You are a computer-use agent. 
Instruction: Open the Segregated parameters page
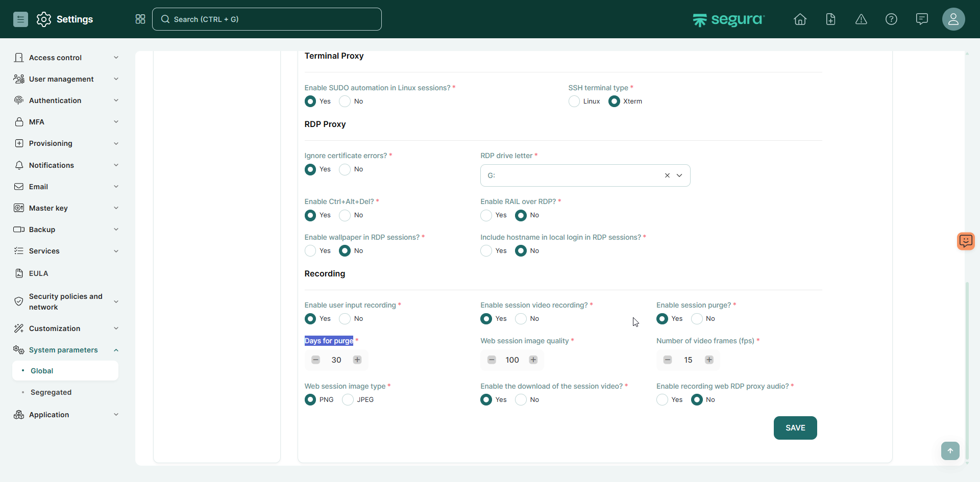[x=51, y=392]
